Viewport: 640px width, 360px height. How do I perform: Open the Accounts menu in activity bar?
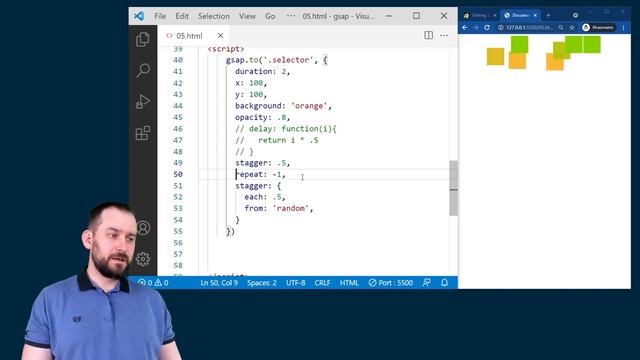pyautogui.click(x=143, y=228)
